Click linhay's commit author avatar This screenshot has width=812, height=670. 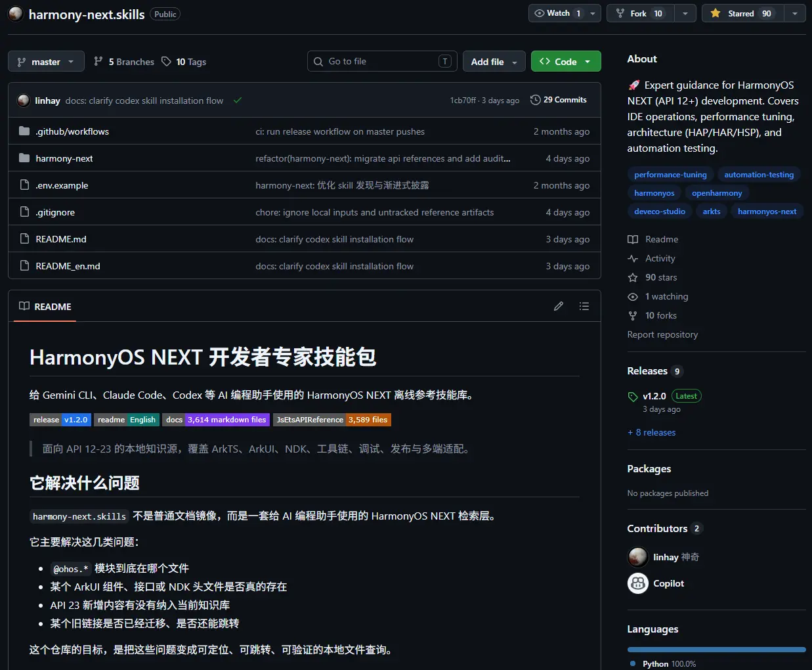(x=24, y=100)
